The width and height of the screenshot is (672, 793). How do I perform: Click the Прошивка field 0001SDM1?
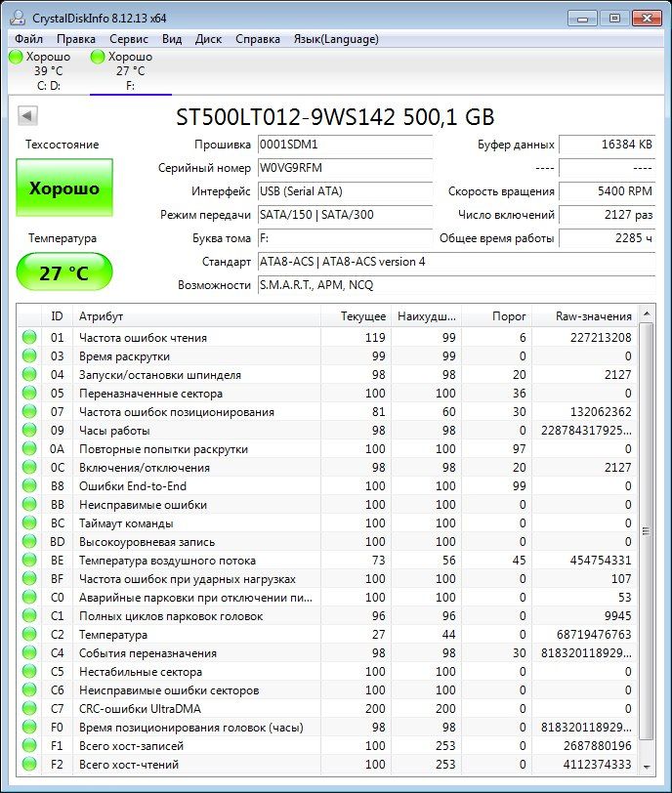click(x=345, y=145)
